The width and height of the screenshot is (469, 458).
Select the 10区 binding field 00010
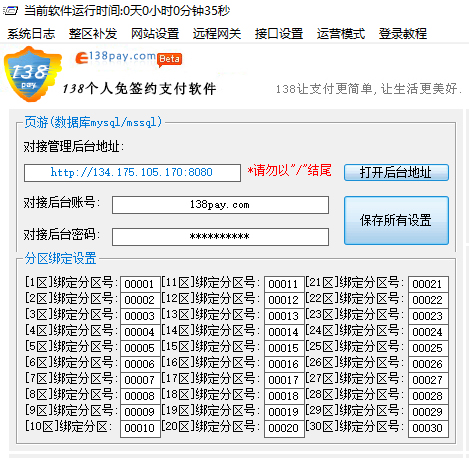[x=140, y=428]
